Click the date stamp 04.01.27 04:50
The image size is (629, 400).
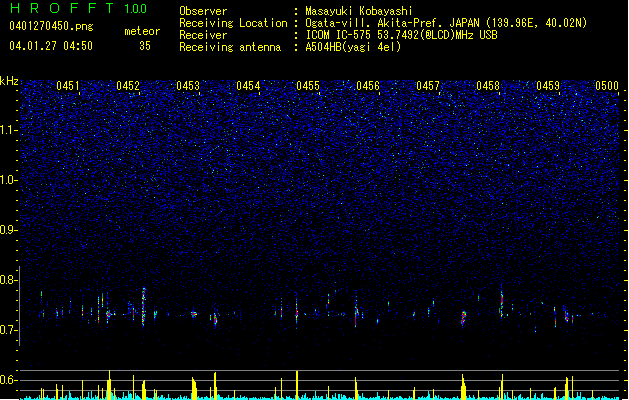(x=51, y=46)
